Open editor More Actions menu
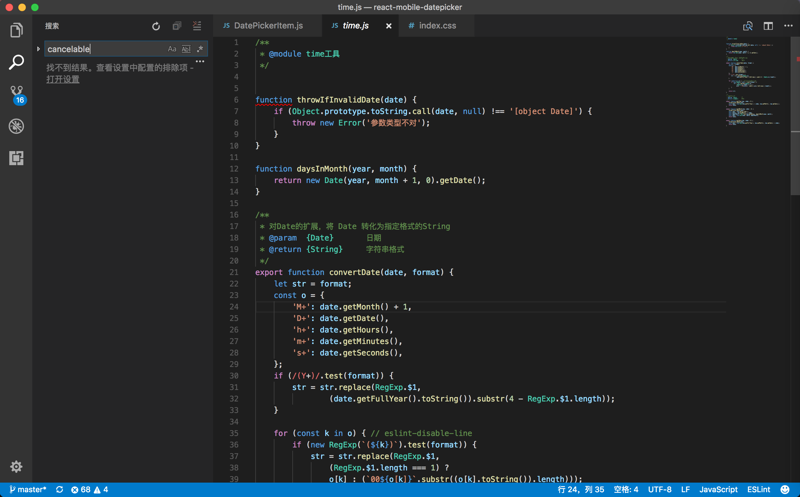This screenshot has height=497, width=800. [788, 26]
